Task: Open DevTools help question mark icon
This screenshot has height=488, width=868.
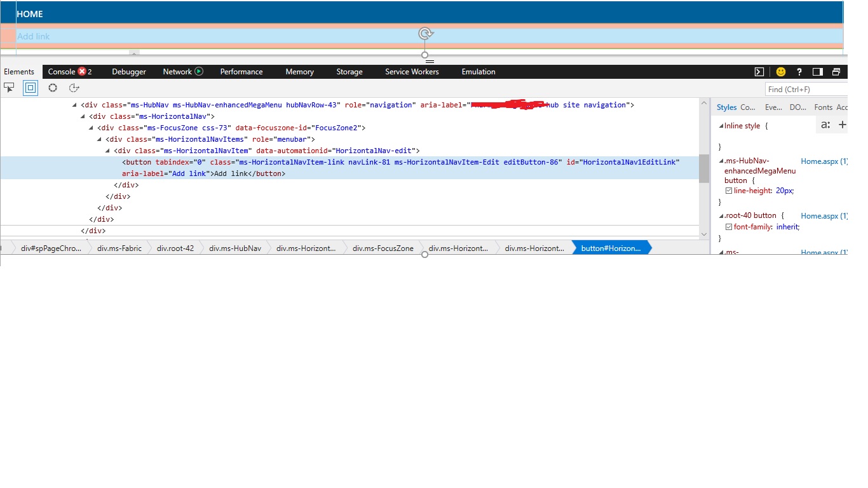Action: 799,72
